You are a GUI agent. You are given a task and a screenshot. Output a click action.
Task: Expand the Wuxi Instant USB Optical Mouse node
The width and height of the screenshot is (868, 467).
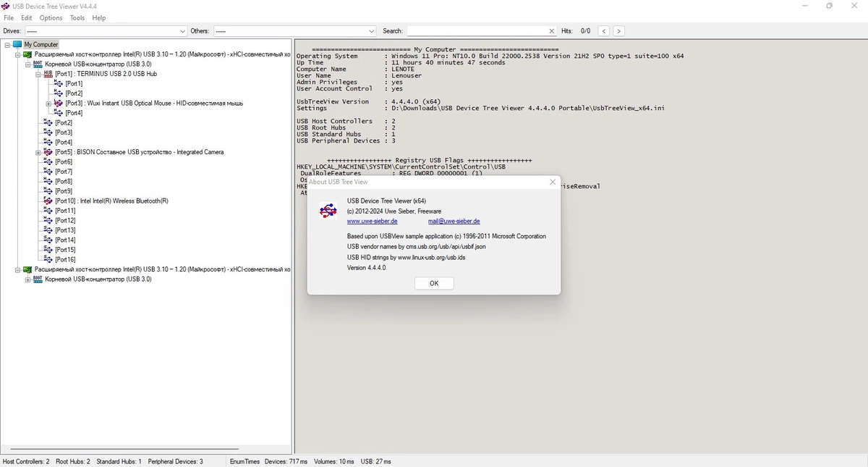tap(48, 104)
